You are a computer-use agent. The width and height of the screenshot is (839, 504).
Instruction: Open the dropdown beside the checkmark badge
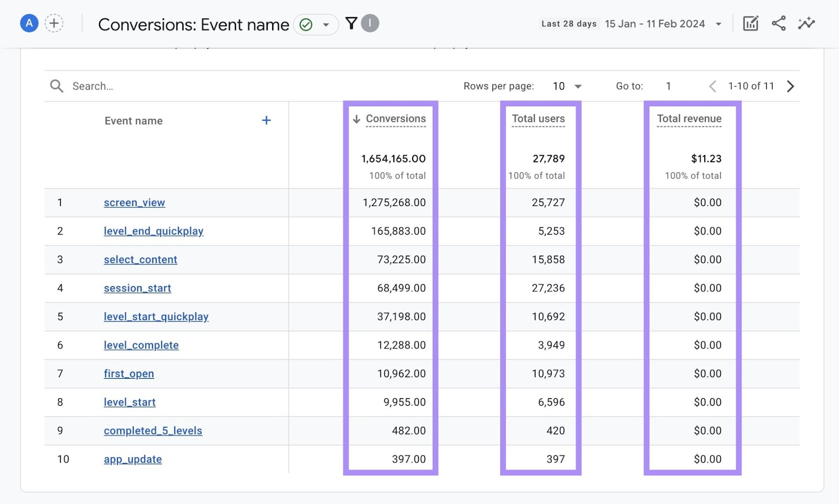(x=326, y=25)
